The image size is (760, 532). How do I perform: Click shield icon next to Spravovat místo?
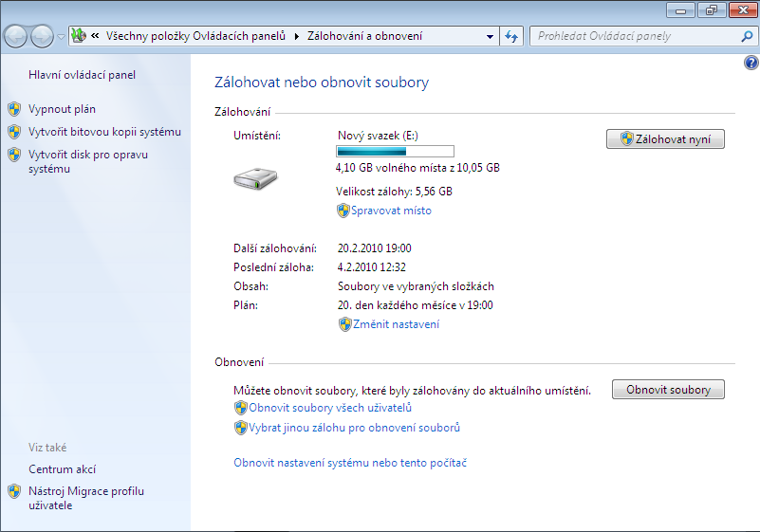pyautogui.click(x=343, y=211)
